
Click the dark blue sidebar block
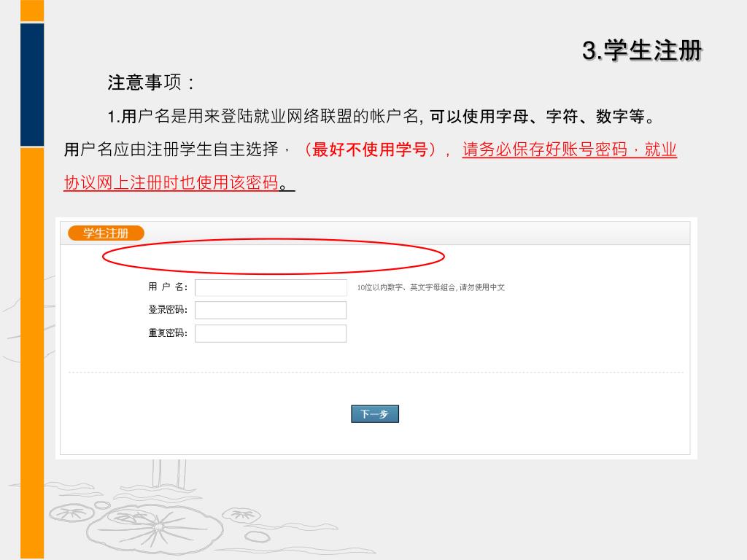(x=32, y=85)
